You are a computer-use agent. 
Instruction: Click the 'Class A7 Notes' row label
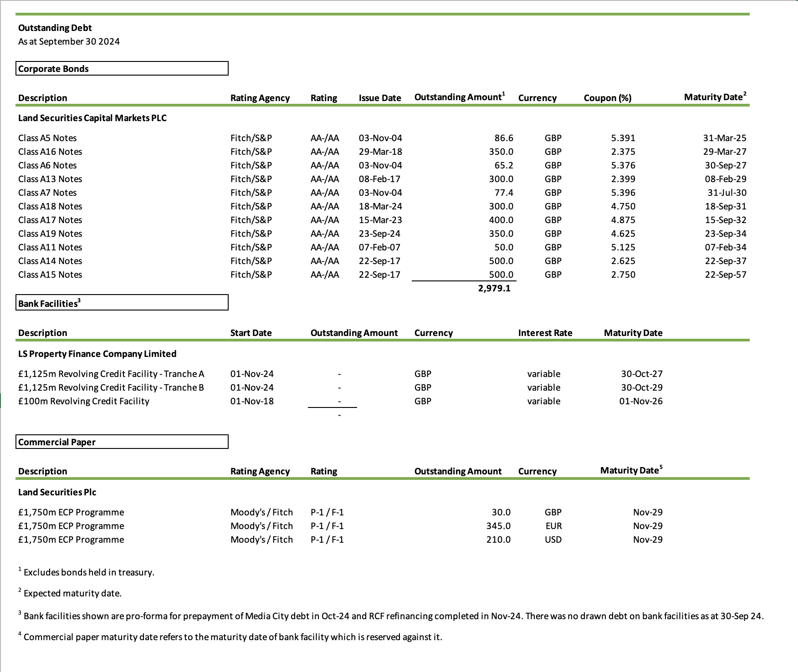pyautogui.click(x=47, y=193)
